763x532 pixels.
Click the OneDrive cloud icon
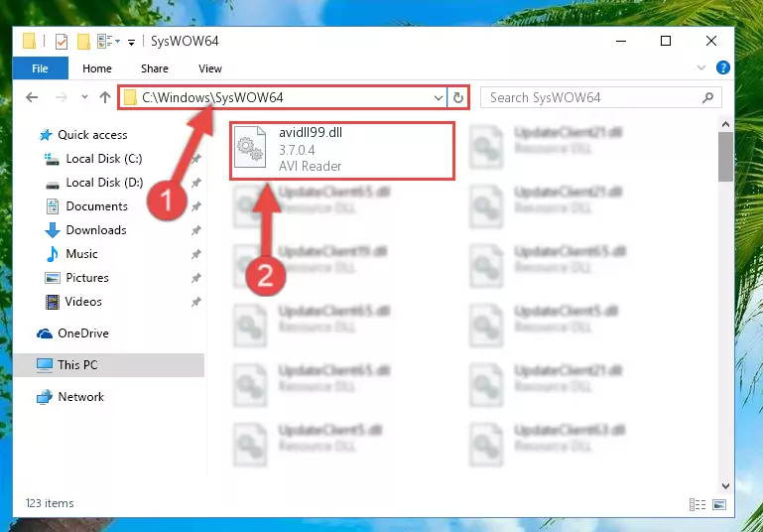point(45,333)
